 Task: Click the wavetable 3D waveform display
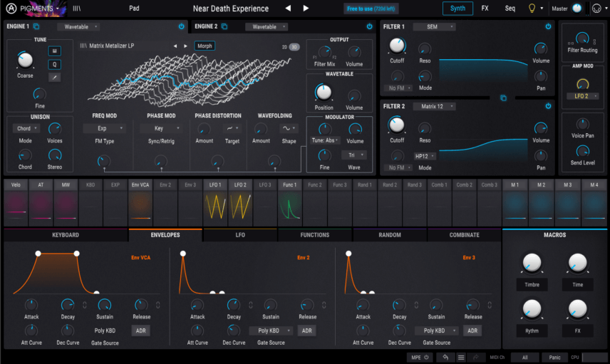tap(190, 80)
